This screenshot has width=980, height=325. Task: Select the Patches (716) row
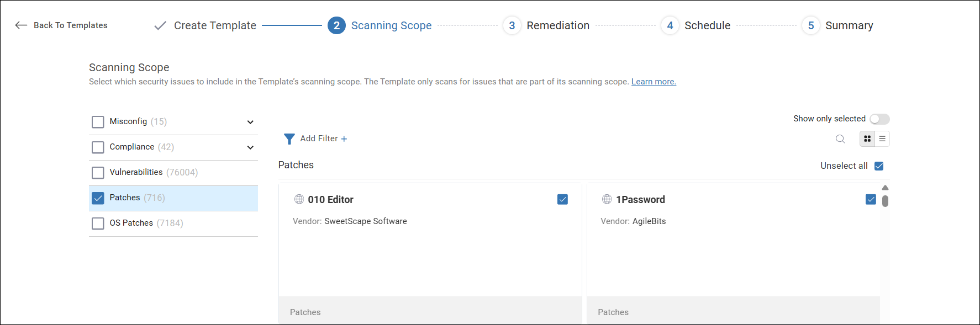[x=173, y=198]
